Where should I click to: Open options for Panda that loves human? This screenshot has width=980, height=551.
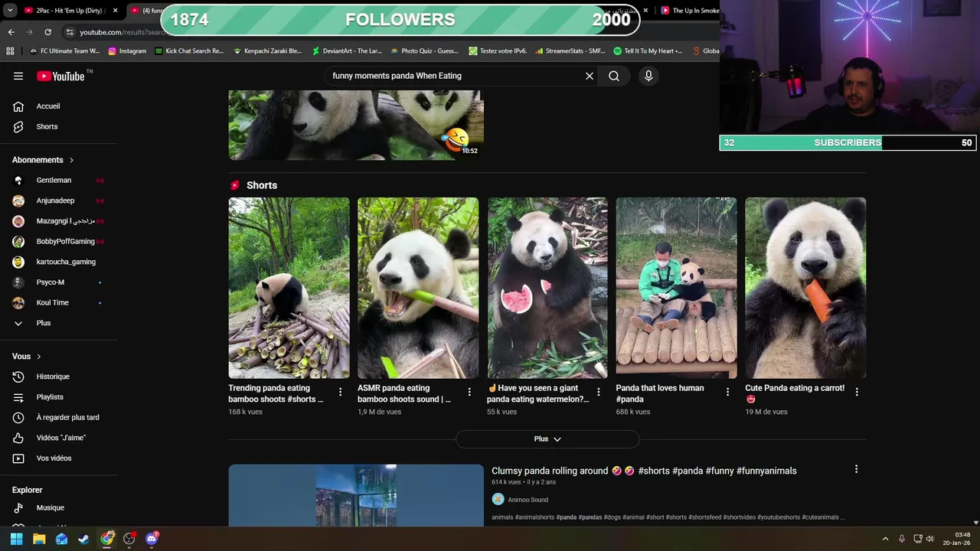[x=727, y=392]
